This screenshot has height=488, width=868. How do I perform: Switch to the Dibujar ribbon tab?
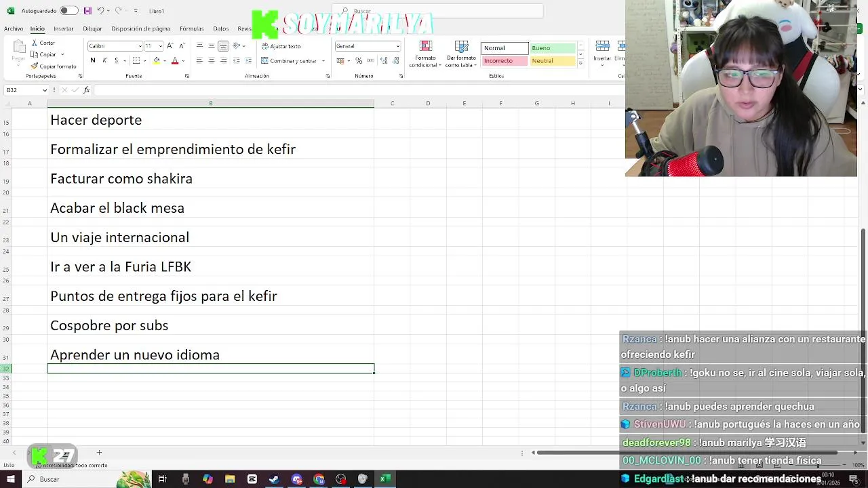tap(92, 28)
